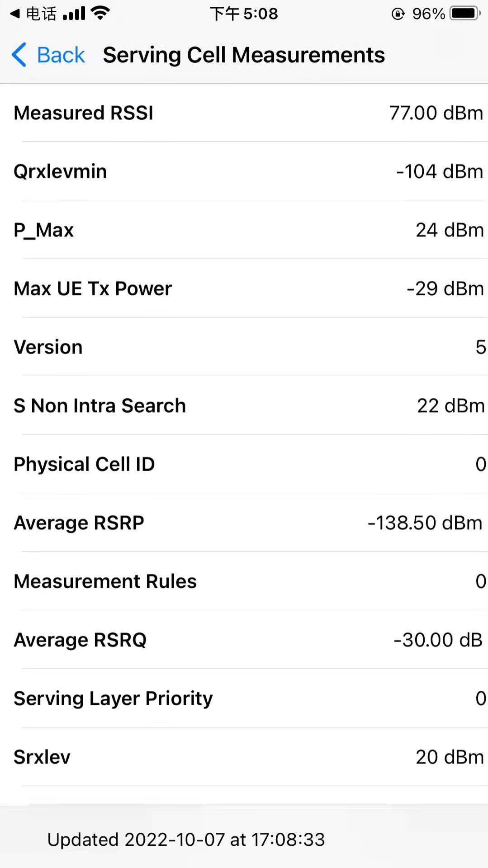Tap the orientation lock icon
Image resolution: width=488 pixels, height=868 pixels.
coord(398,14)
